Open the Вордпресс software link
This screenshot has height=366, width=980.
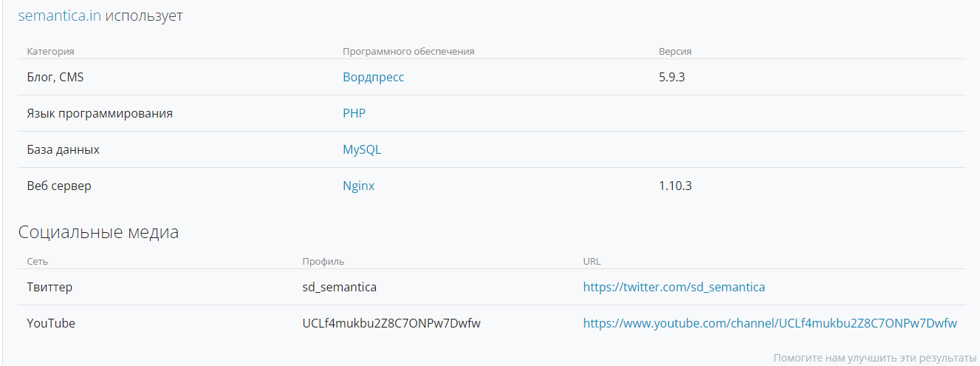[374, 77]
